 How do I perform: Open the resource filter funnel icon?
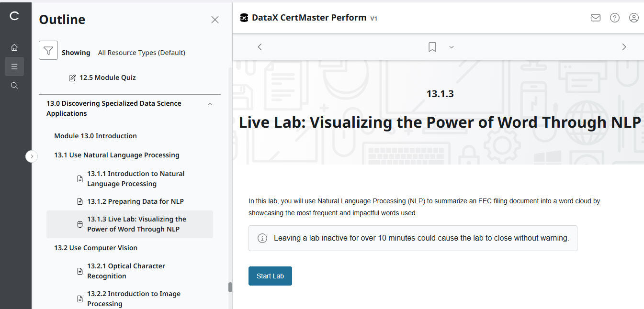tap(48, 50)
